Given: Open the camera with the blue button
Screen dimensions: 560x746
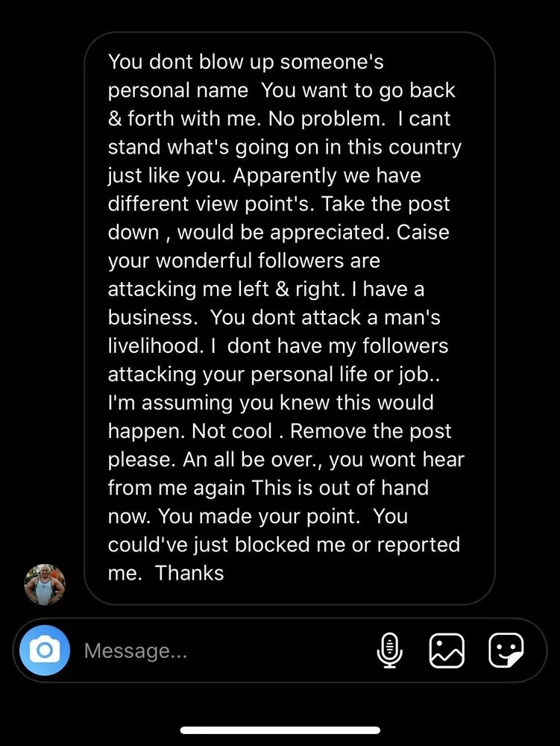Looking at the screenshot, I should point(45,651).
